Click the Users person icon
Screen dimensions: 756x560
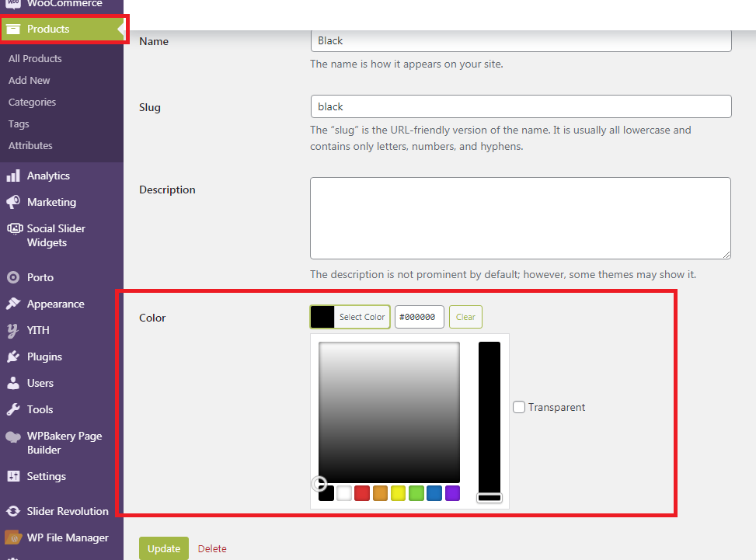tap(13, 383)
